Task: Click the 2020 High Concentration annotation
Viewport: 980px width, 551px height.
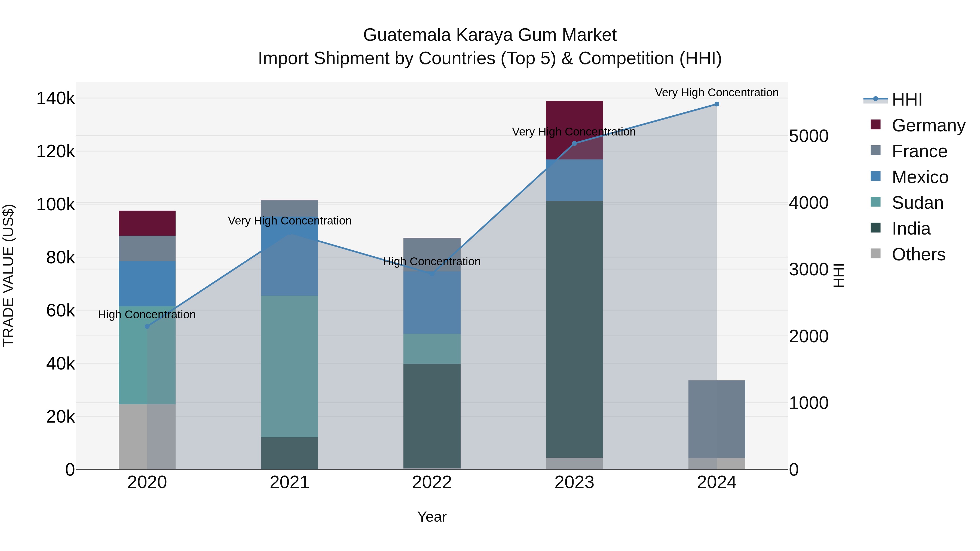Action: [x=147, y=315]
